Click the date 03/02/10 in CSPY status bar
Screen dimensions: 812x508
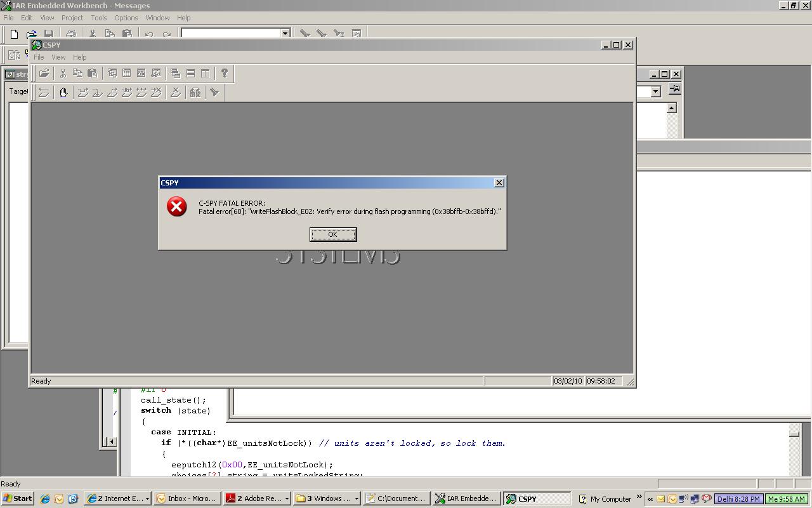coord(568,381)
